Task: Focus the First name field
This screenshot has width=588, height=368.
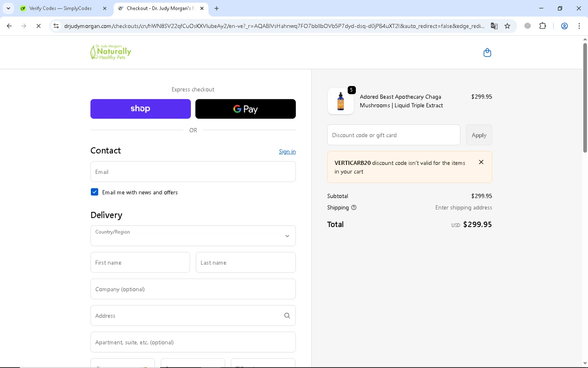Action: (x=140, y=262)
